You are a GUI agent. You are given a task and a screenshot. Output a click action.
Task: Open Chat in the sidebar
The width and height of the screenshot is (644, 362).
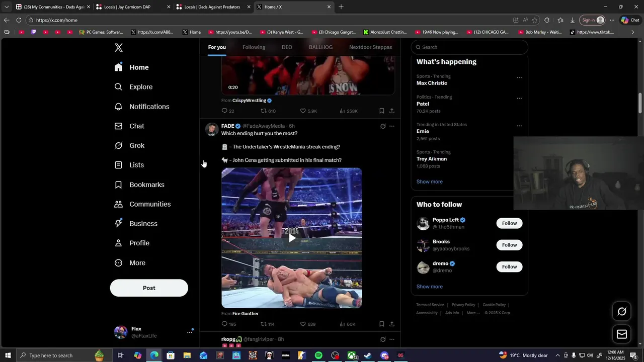point(130,126)
